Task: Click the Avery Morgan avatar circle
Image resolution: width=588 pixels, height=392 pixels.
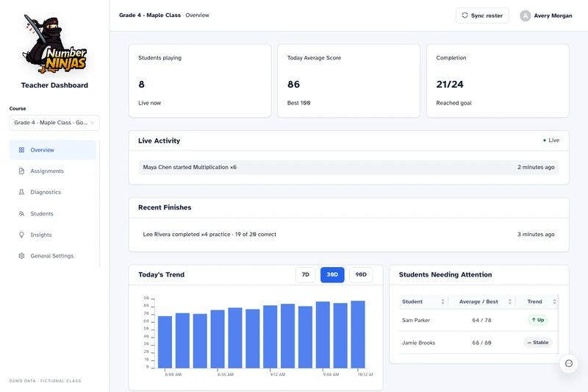Action: [526, 15]
